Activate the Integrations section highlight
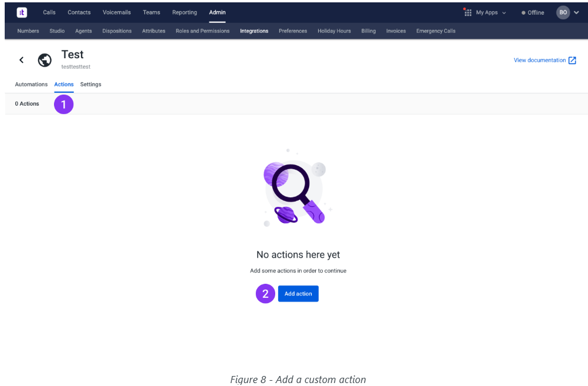This screenshot has width=588, height=386. pos(254,31)
